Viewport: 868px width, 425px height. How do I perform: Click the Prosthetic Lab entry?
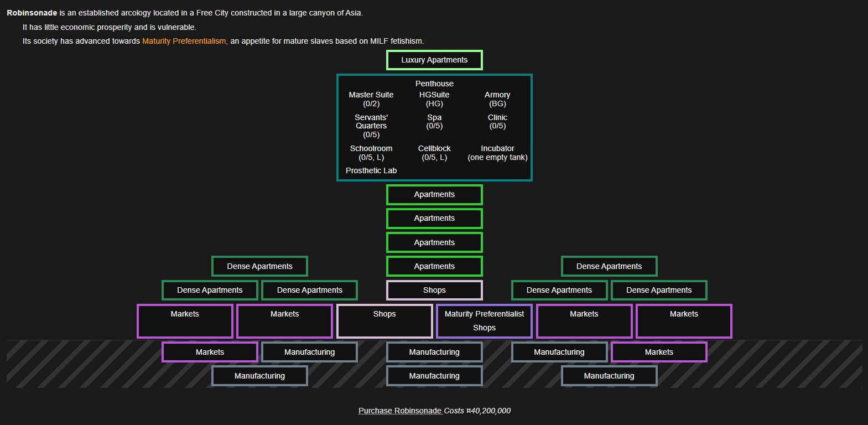tap(371, 170)
